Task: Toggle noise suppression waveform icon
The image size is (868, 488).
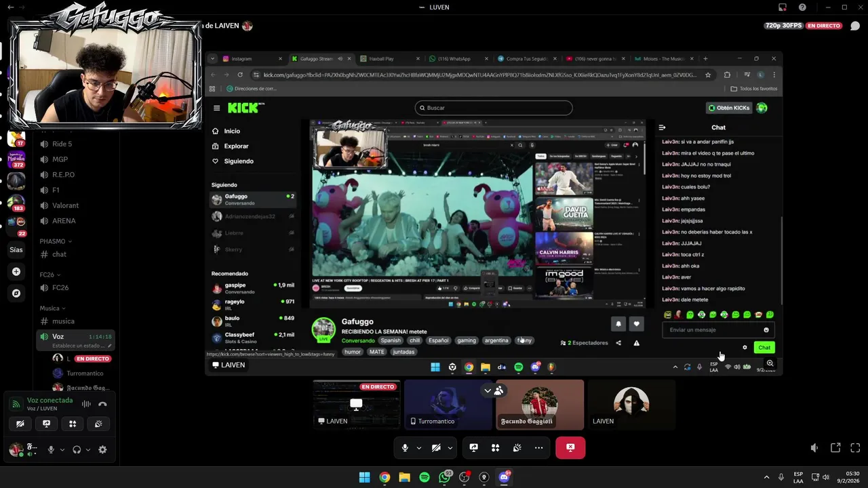Action: [x=86, y=404]
